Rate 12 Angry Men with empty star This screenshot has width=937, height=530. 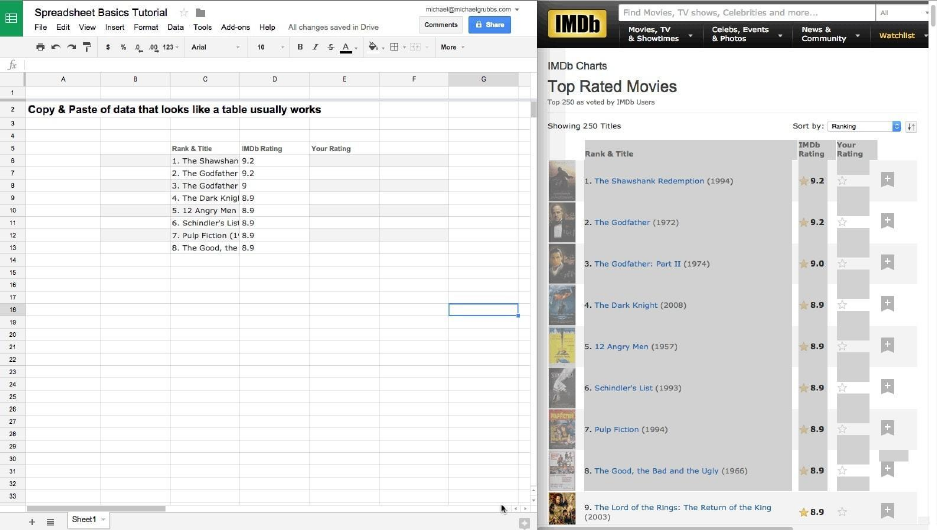842,346
